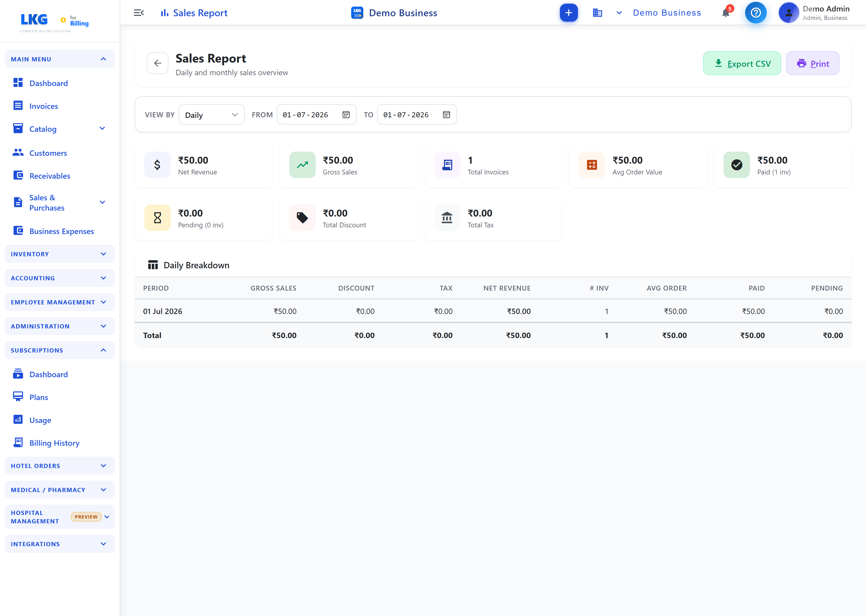
Task: Click the TO date input field
Action: [417, 115]
